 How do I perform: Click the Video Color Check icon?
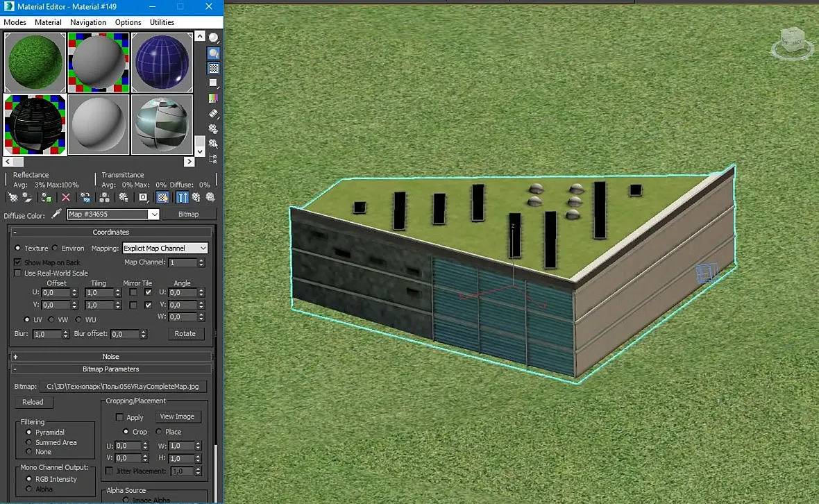pos(214,98)
